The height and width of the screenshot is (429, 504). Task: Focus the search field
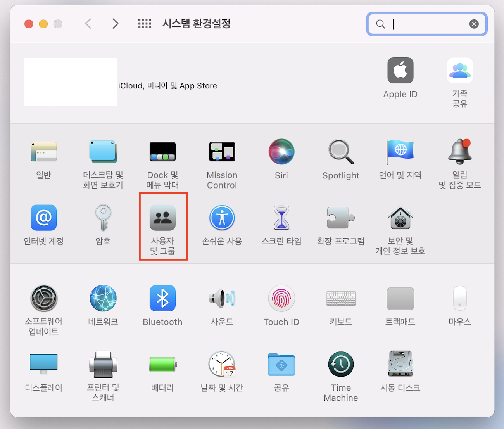tap(426, 24)
